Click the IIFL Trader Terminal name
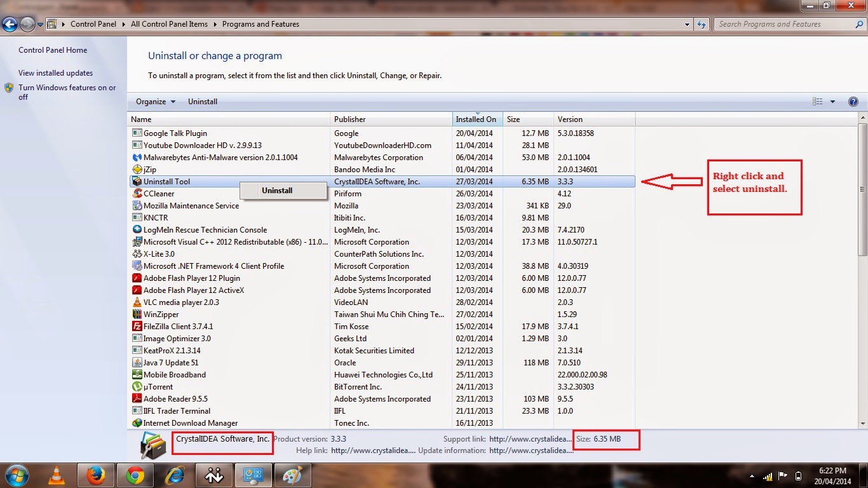Image resolution: width=868 pixels, height=488 pixels. tap(177, 411)
